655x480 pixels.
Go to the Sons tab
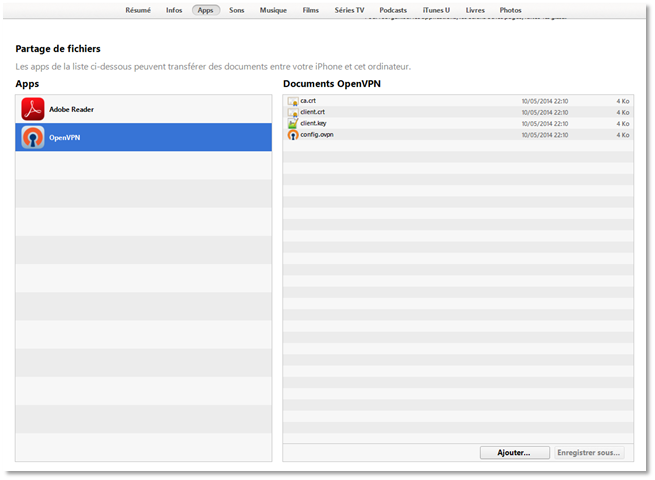click(x=237, y=10)
